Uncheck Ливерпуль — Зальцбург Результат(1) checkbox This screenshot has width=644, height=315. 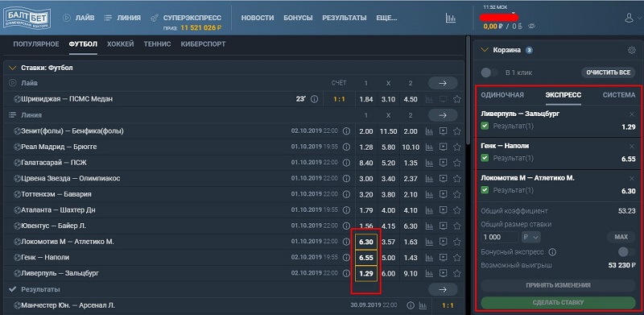(485, 126)
